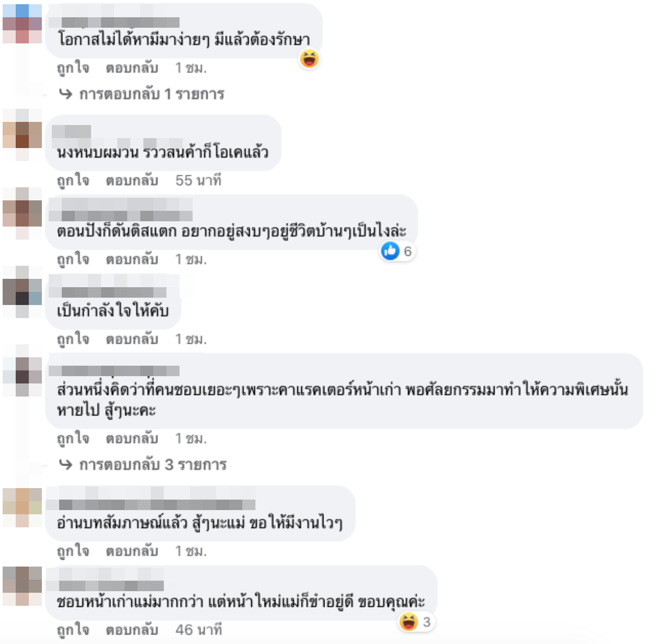Screen dimensions: 670x644
Task: Reply to the comment beginning 'อ่านบทสัมภาษณ์แล้ว'
Action: [132, 551]
